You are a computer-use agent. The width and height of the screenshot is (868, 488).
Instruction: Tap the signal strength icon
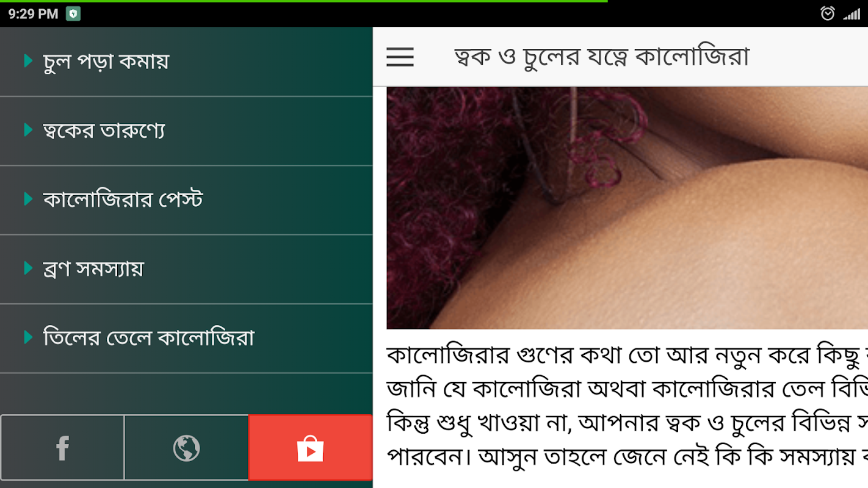tap(852, 13)
